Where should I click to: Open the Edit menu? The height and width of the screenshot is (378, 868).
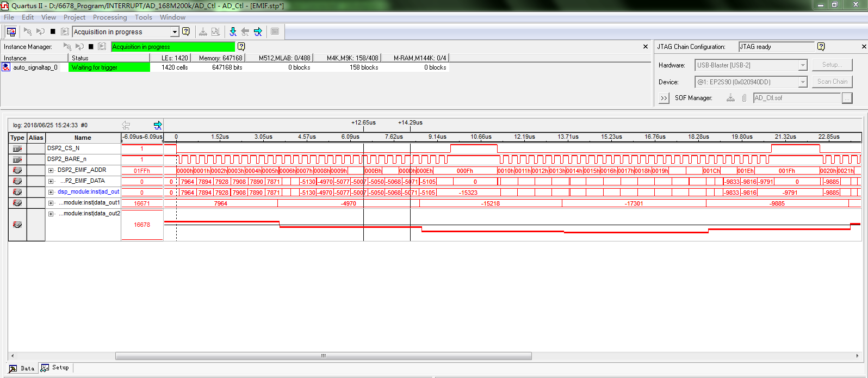[28, 17]
